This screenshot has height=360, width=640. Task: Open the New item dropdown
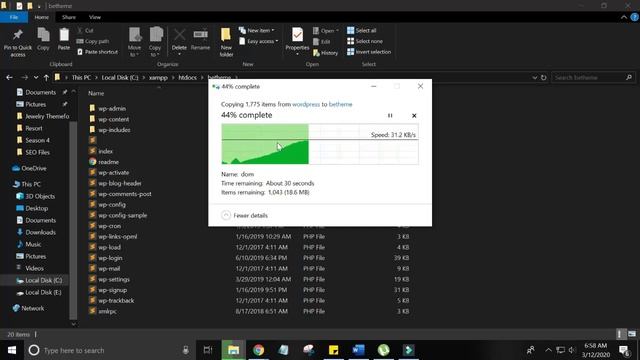click(257, 31)
